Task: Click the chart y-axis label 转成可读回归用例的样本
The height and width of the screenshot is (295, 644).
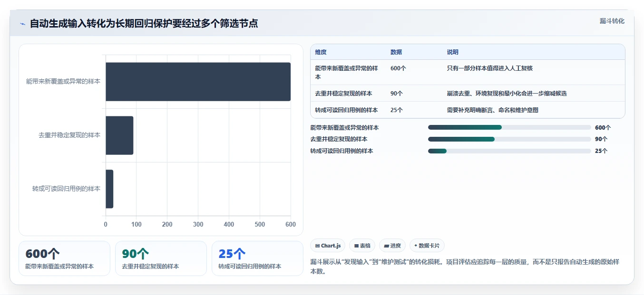Action: tap(67, 189)
